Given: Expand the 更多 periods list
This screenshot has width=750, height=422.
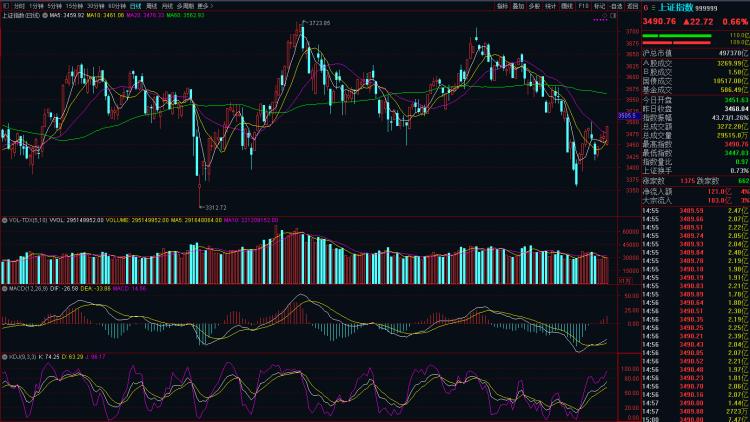Looking at the screenshot, I should (205, 6).
